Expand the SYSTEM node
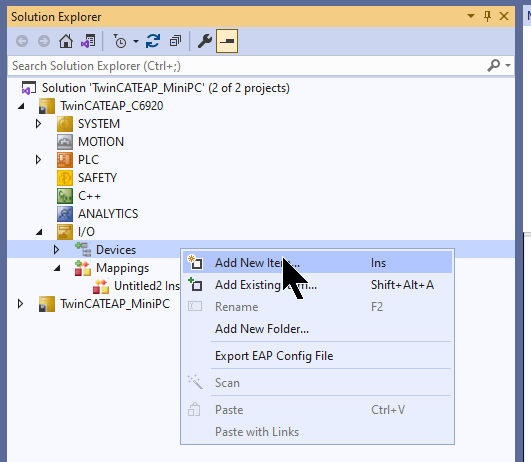This screenshot has height=462, width=531. tap(38, 124)
